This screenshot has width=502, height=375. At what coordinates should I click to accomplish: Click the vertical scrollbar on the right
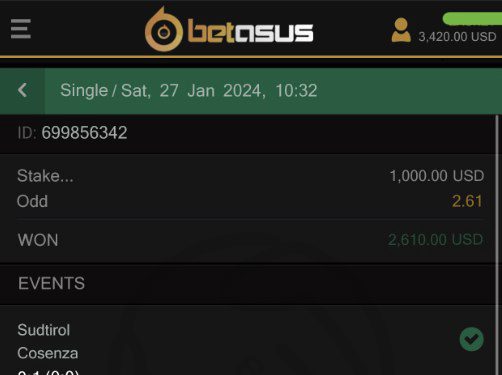(x=497, y=245)
